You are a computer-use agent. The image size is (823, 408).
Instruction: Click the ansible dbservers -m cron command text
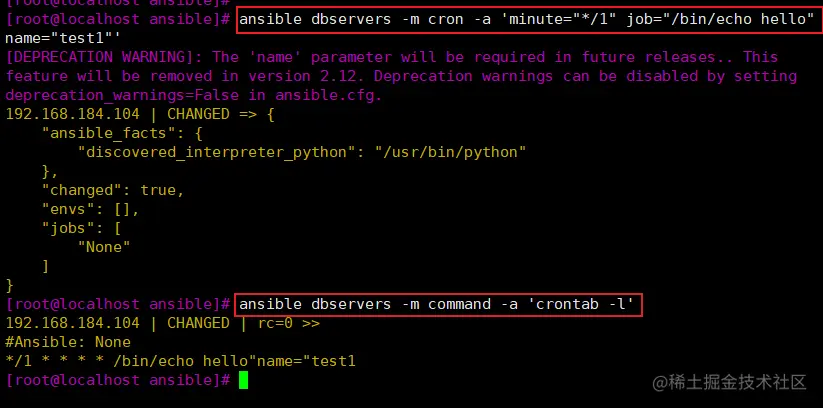point(526,20)
